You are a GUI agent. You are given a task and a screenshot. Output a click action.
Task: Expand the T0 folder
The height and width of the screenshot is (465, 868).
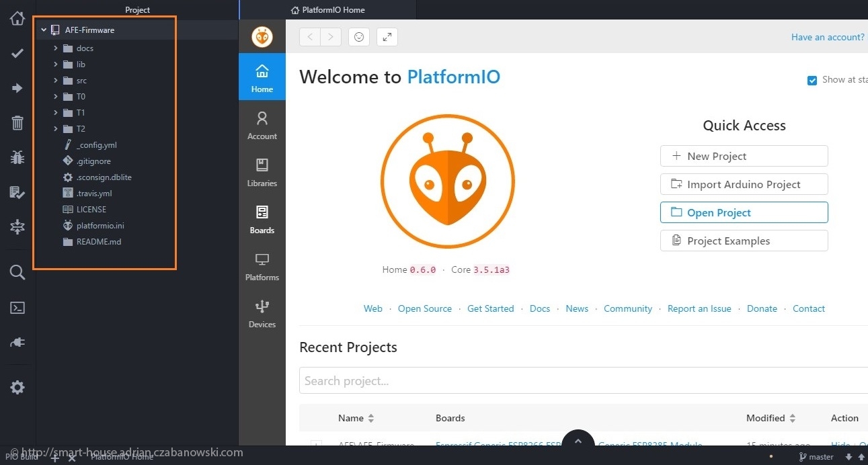click(x=56, y=97)
